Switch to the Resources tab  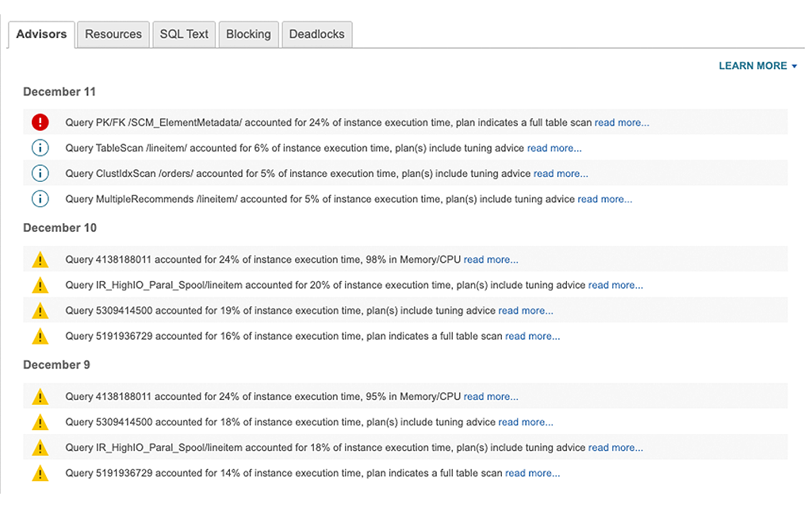coord(113,34)
